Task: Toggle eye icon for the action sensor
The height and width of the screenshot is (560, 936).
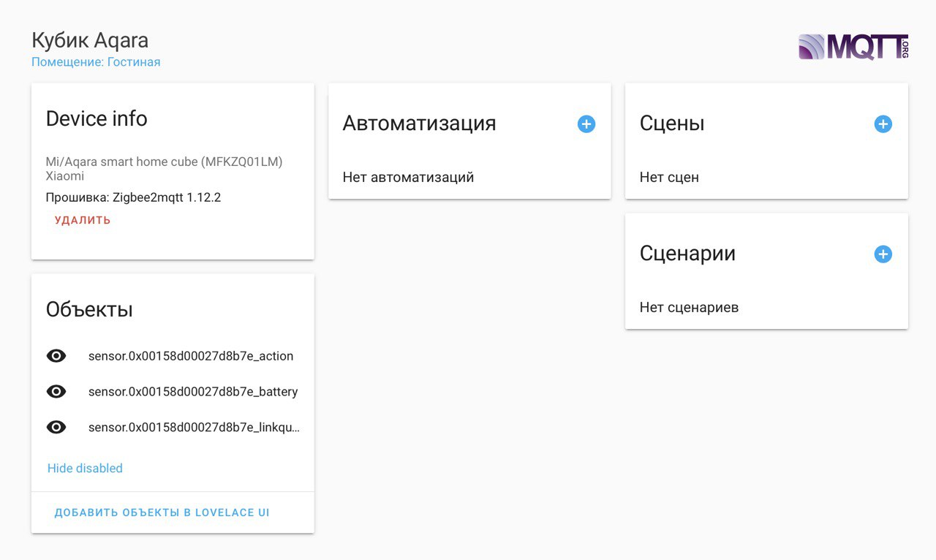Action: (x=56, y=356)
